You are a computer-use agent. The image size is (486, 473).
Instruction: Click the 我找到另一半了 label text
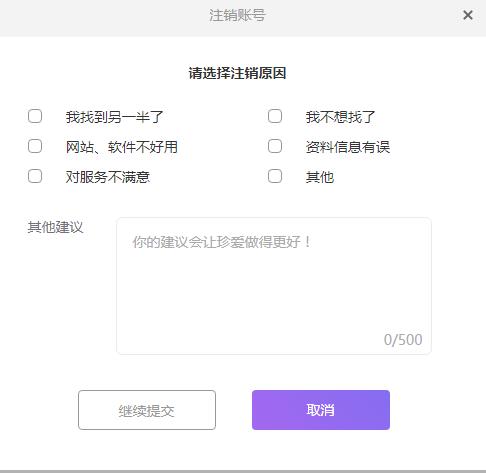coord(114,117)
